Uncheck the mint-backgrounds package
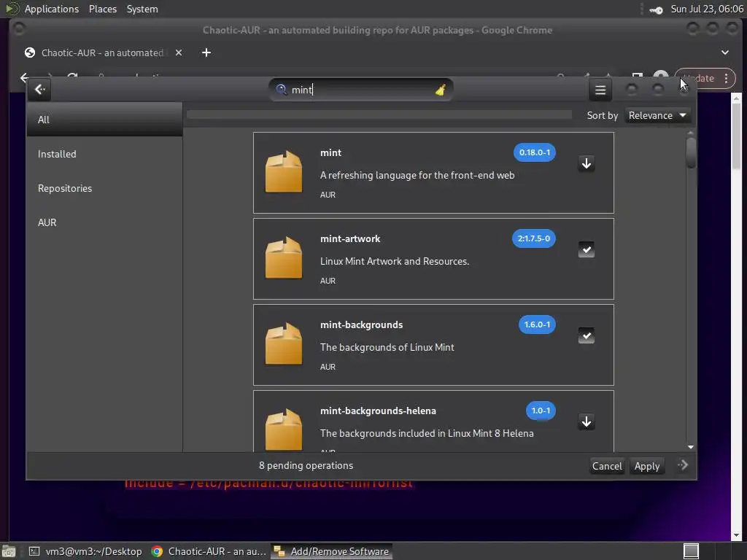 click(587, 335)
